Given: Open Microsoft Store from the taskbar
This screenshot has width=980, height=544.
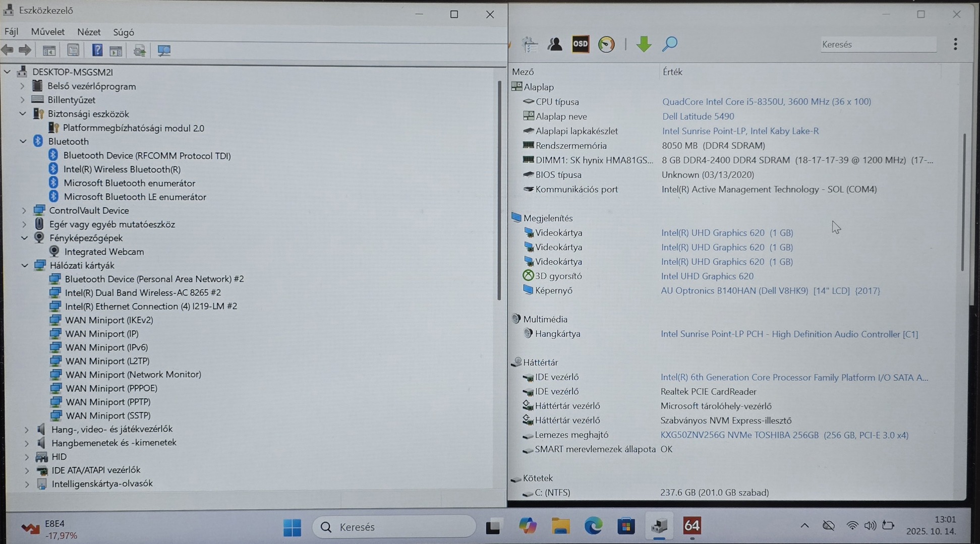Looking at the screenshot, I should point(626,526).
